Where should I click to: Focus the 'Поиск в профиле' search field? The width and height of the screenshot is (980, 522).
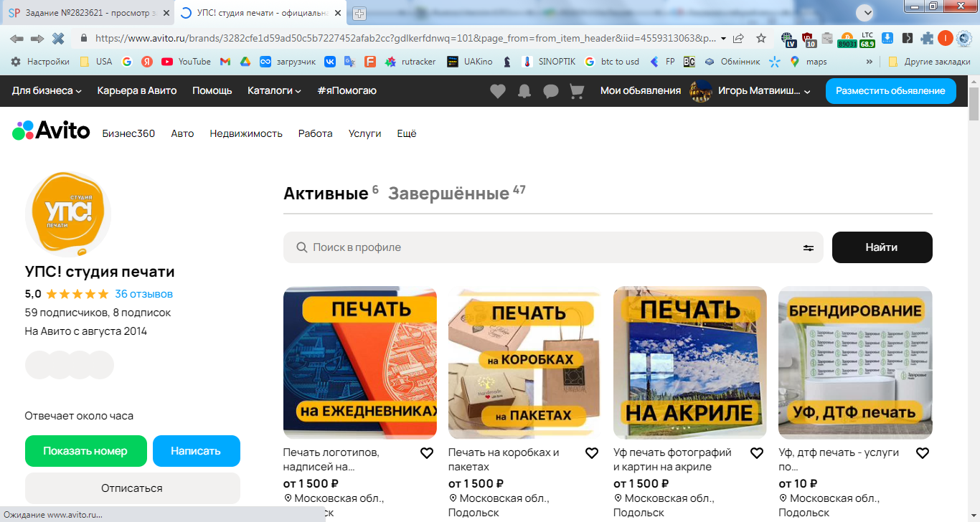point(553,247)
